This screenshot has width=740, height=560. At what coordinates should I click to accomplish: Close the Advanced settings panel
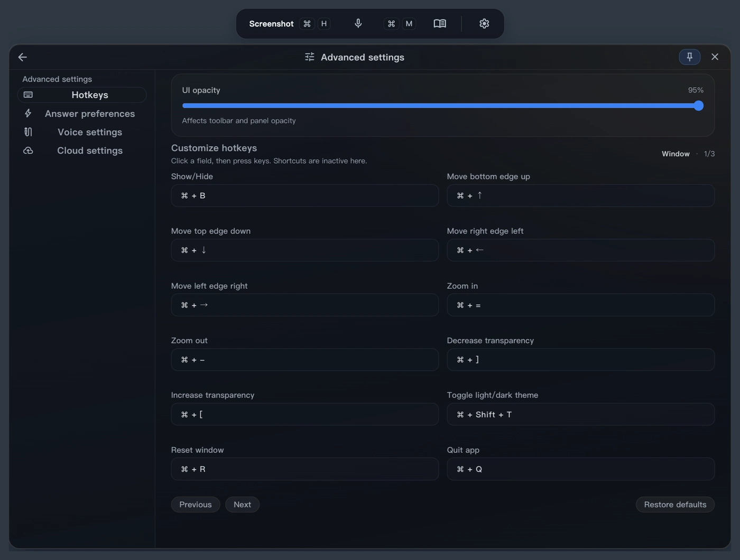click(715, 57)
